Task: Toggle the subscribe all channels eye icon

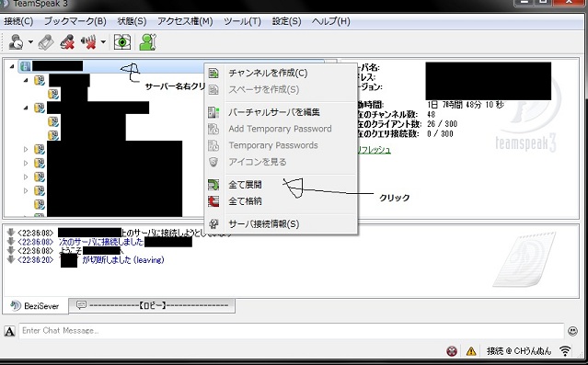Action: point(122,42)
